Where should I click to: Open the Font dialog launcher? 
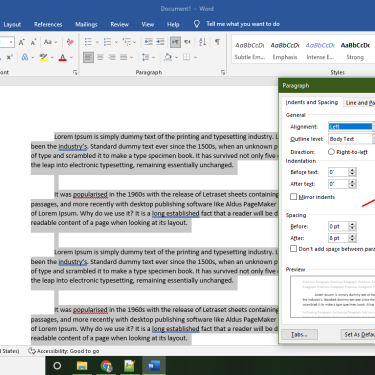pos(75,72)
